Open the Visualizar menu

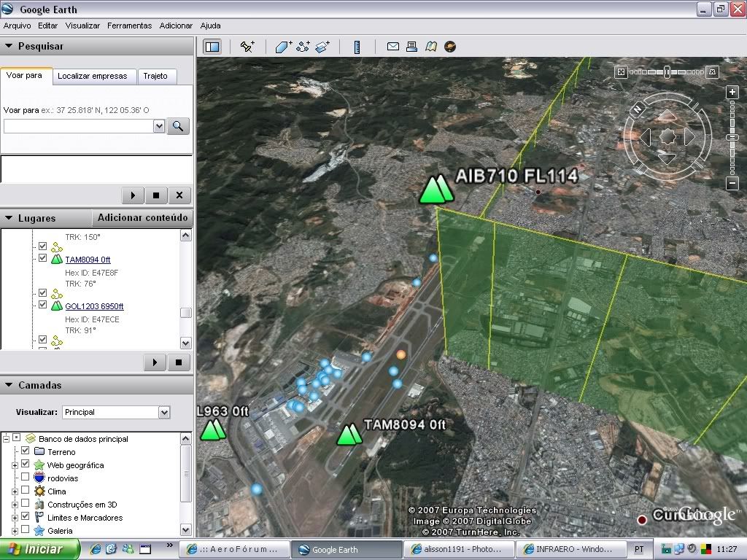(x=83, y=26)
